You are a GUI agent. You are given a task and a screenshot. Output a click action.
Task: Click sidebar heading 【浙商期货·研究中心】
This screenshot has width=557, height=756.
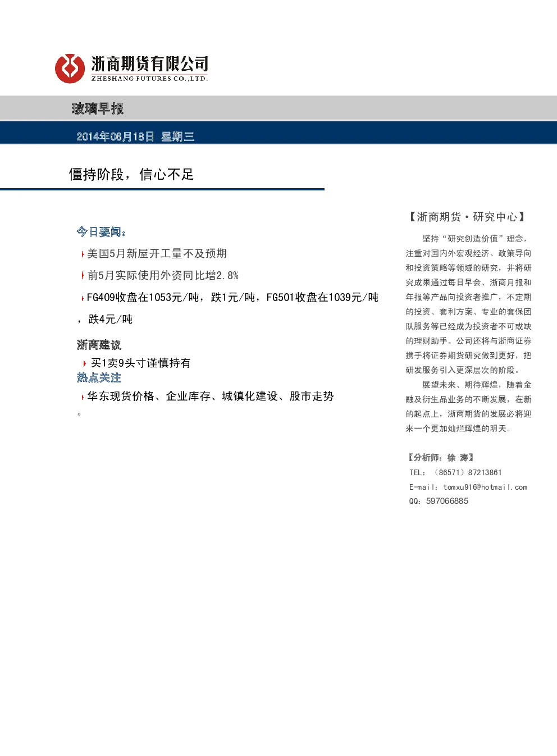tap(467, 217)
